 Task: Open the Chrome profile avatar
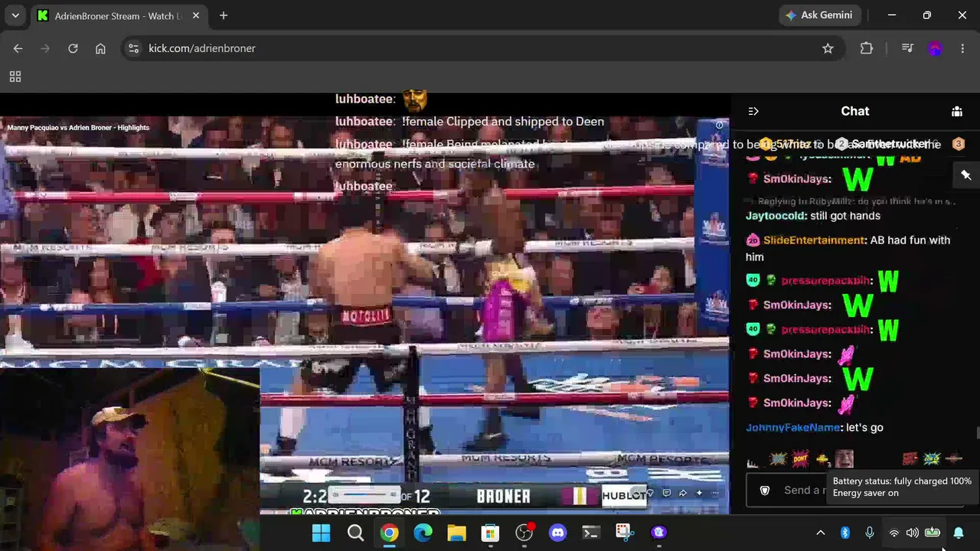pyautogui.click(x=935, y=48)
